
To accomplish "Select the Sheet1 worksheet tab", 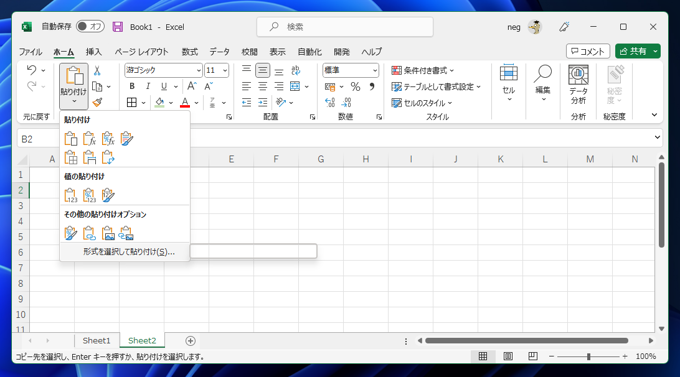I will click(x=96, y=341).
